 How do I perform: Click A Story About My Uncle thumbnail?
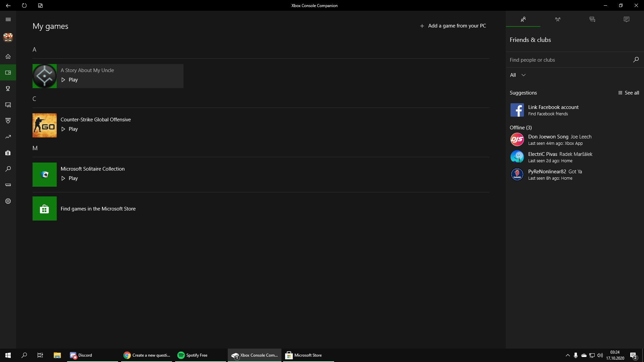pyautogui.click(x=45, y=76)
